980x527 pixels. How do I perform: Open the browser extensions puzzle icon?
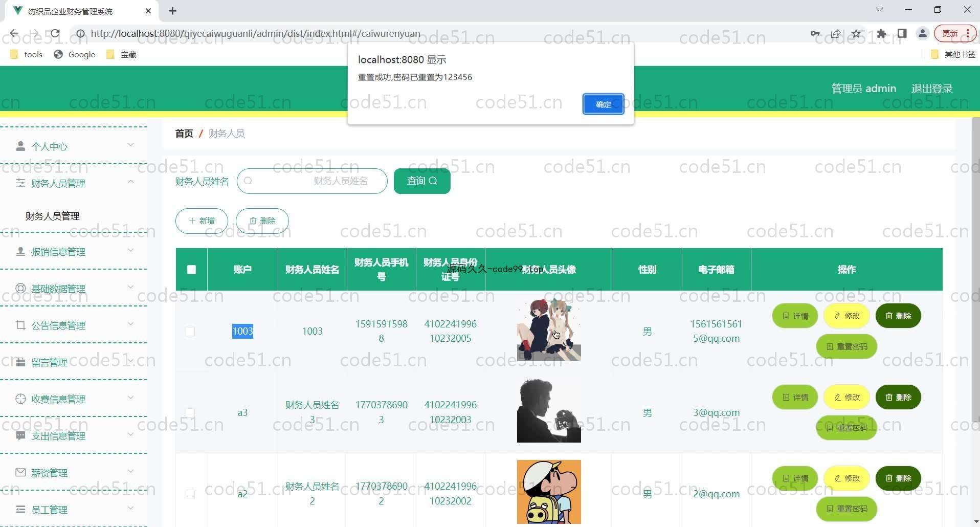click(x=881, y=34)
